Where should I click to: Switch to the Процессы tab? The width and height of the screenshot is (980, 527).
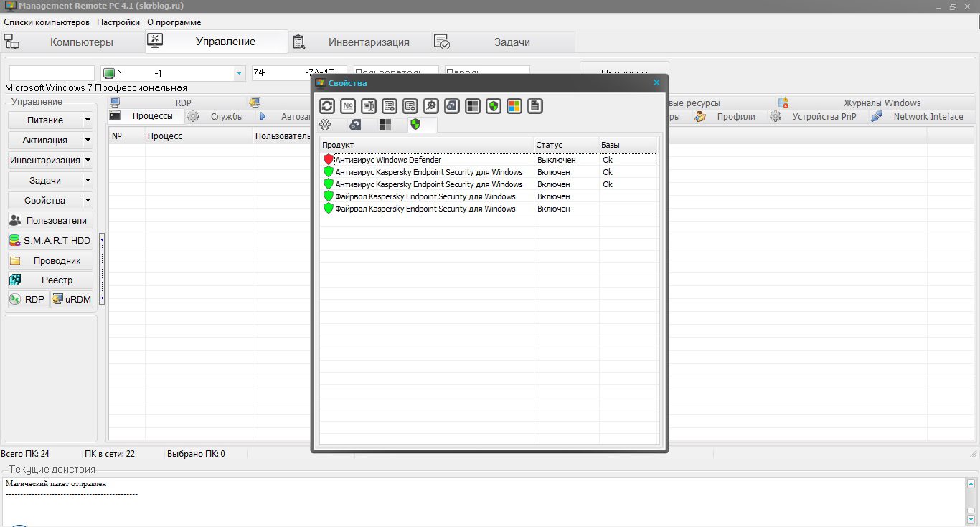pos(146,116)
